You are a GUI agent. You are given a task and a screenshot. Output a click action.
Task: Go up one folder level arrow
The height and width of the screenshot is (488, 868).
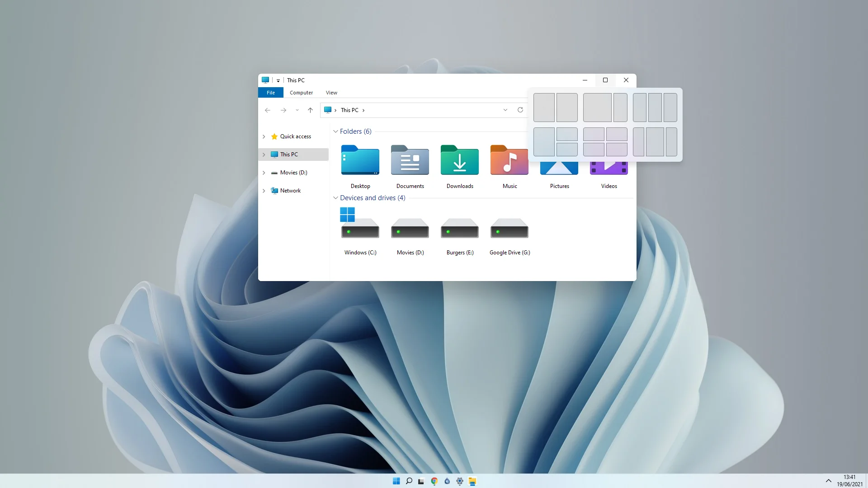point(310,110)
